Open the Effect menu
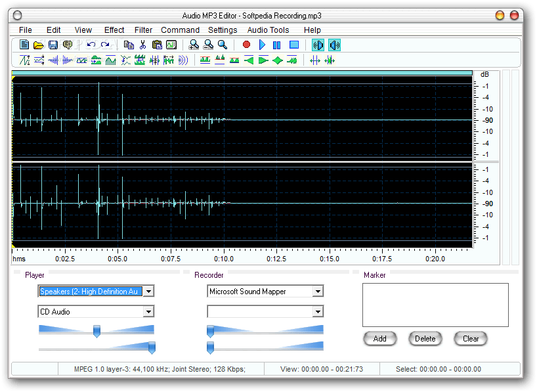This screenshot has width=537, height=392. (x=114, y=30)
